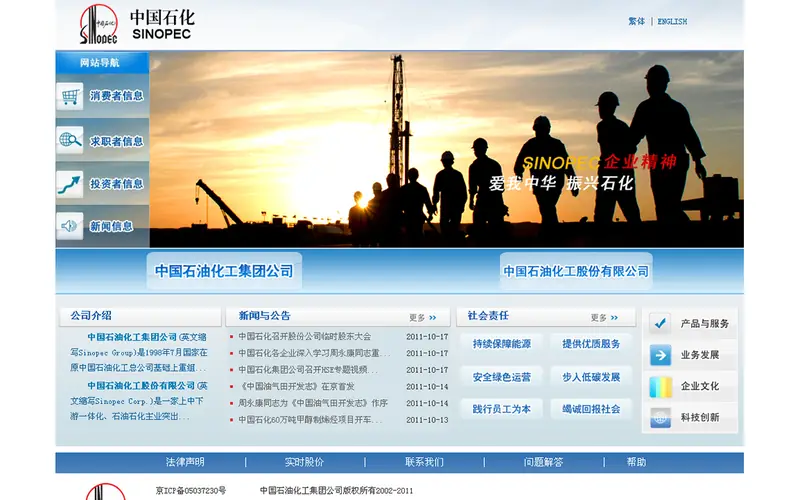Open the 中国石油化工集团公司 tab

coord(224,271)
